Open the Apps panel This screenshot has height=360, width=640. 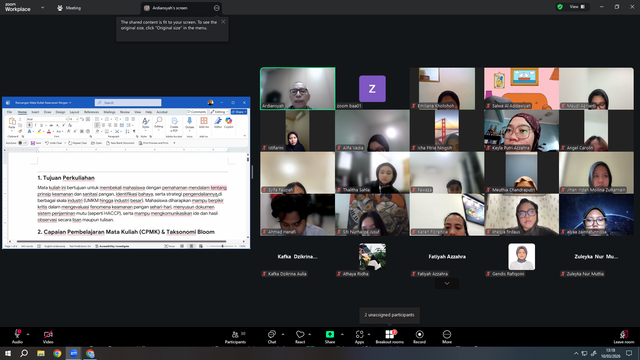pos(359,337)
